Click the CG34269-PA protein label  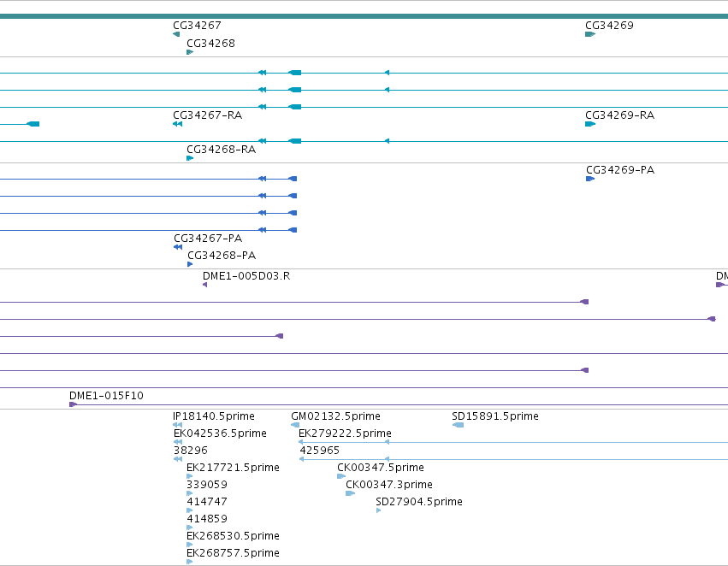click(x=620, y=170)
